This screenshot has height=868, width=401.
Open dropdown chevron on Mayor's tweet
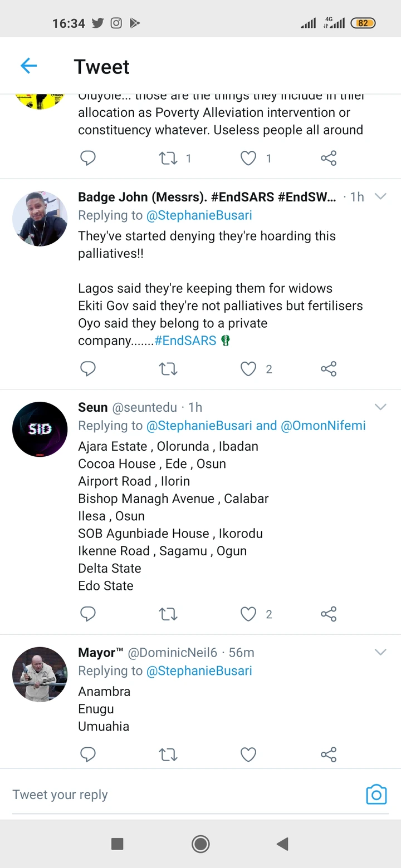point(380,652)
